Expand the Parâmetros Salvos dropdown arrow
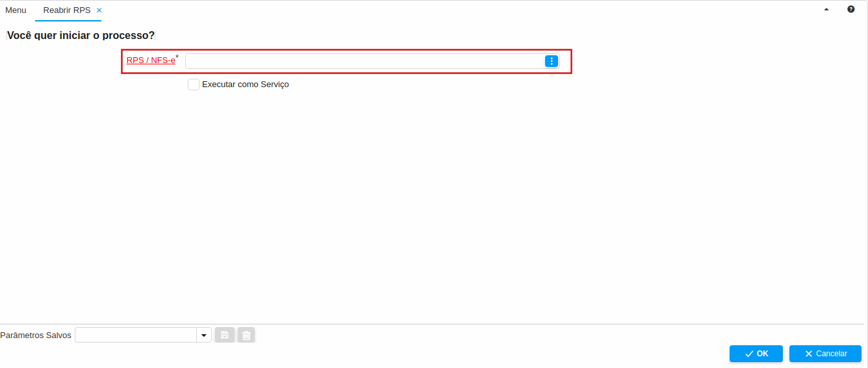This screenshot has height=368, width=868. click(204, 335)
